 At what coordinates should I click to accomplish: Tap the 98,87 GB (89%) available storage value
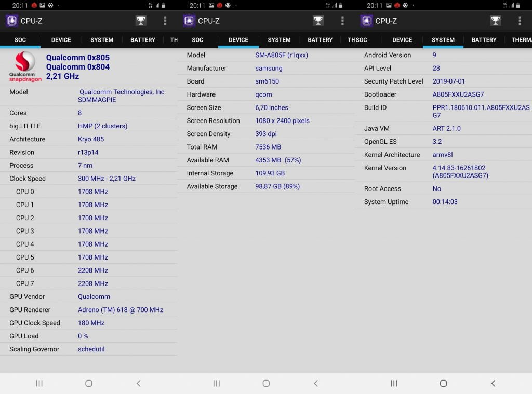[277, 186]
